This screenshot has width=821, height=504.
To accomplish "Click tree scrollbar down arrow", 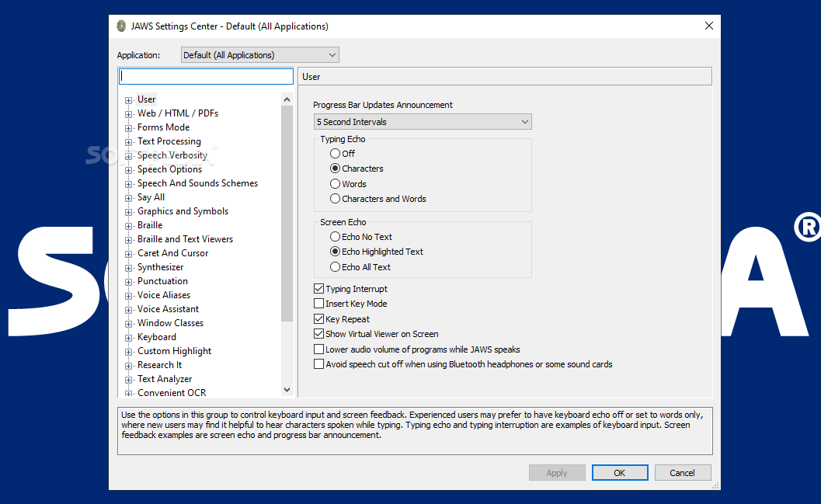I will pos(287,390).
